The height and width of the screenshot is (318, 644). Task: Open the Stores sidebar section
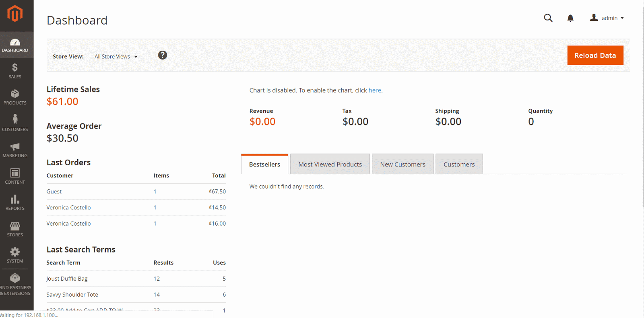[x=15, y=229]
